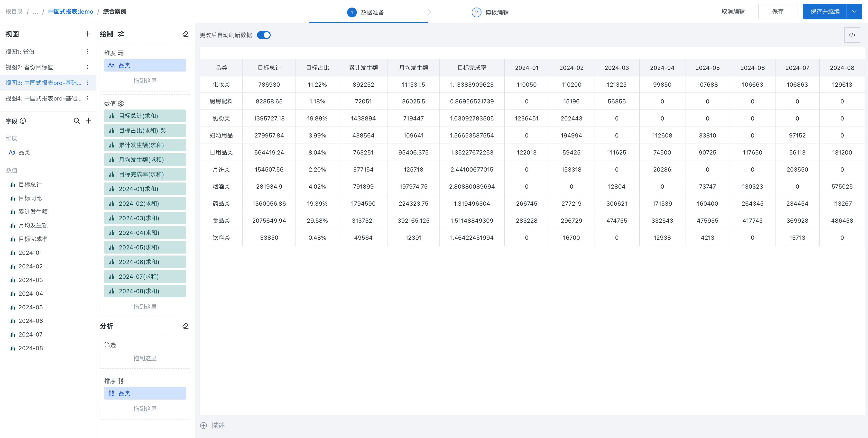868x438 pixels.
Task: Click the chevron between step 1 and 2
Action: [x=429, y=12]
